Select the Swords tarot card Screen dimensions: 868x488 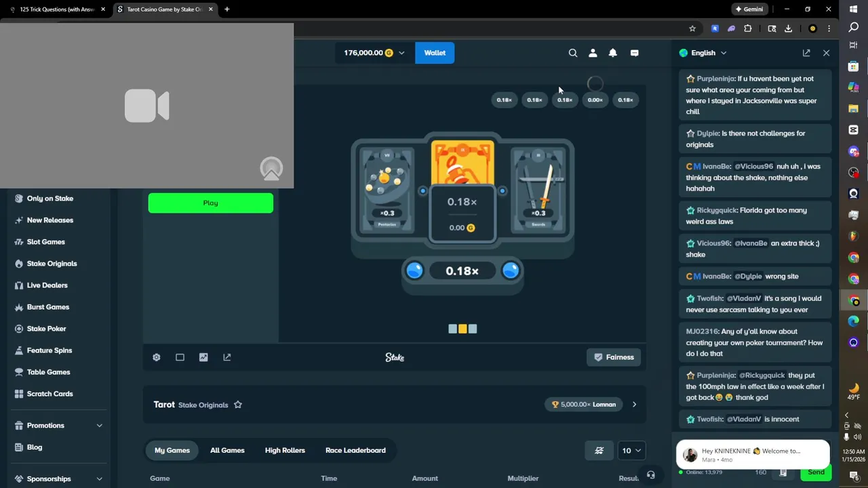538,189
